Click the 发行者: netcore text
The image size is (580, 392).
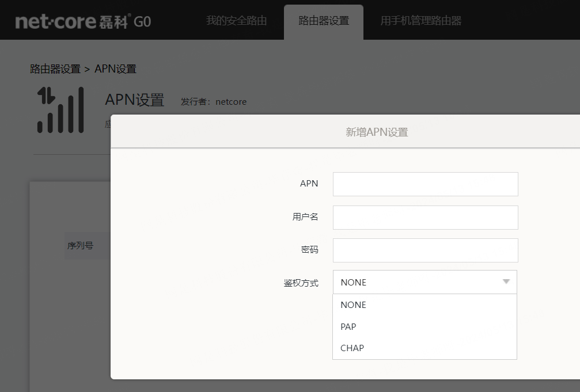[x=214, y=102]
